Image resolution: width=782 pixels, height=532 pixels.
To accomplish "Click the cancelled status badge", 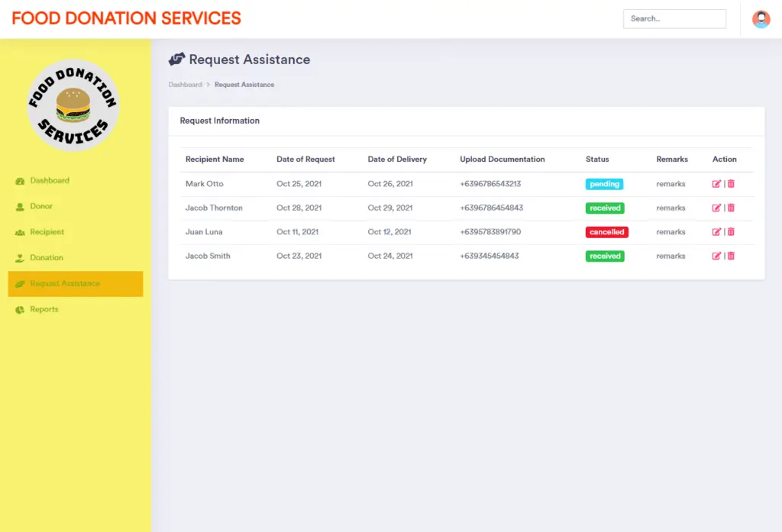I will pos(606,231).
